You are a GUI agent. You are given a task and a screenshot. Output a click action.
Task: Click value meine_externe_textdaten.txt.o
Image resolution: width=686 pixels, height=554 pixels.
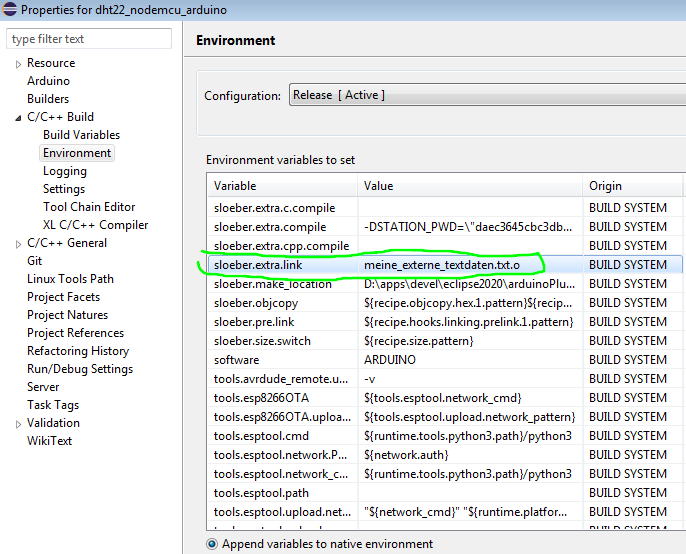[x=441, y=265]
